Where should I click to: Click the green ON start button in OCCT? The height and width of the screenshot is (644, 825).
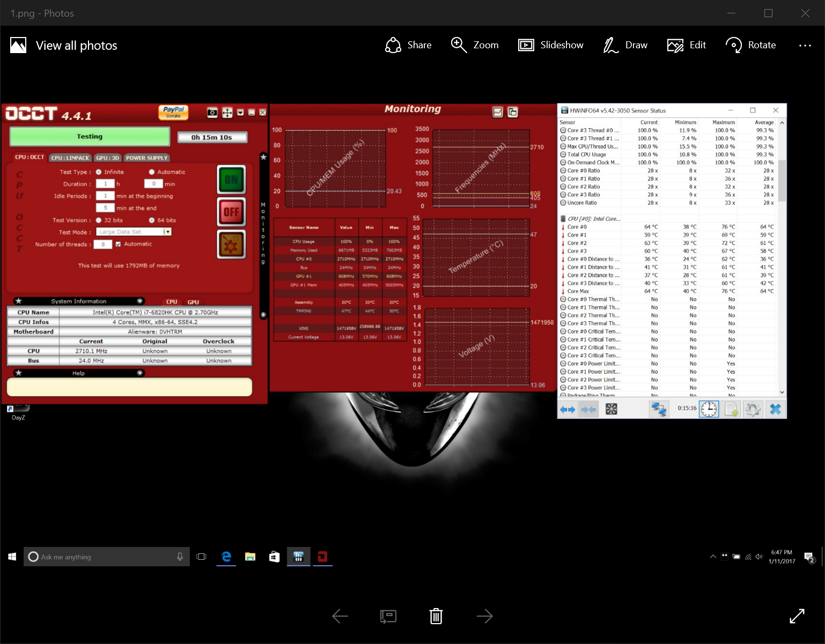231,180
